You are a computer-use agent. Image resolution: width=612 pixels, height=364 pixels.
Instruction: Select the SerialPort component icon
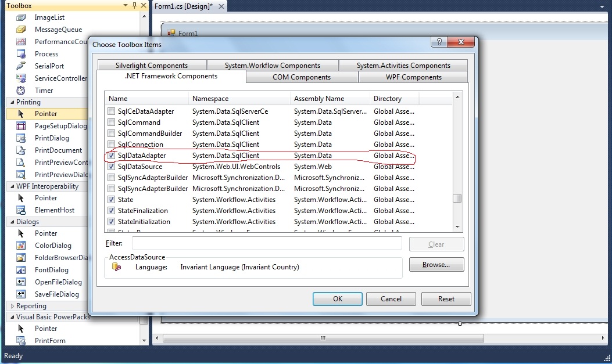[19, 66]
